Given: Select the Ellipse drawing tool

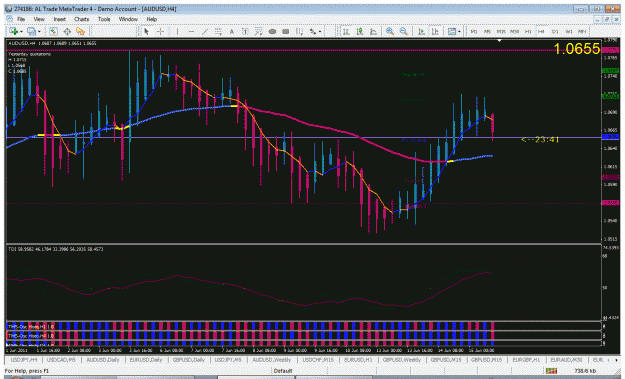Looking at the screenshot, I should [272, 31].
